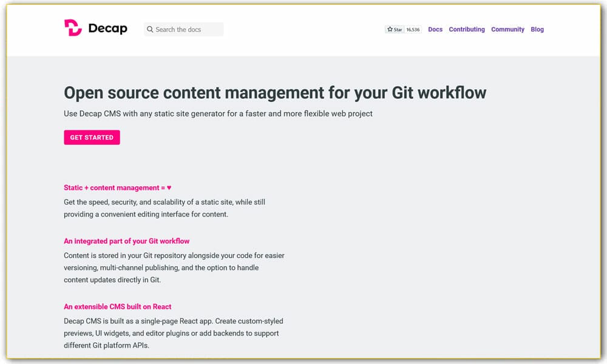Screen dimensions: 607x364
Task: Click the 16,536 star count badge
Action: click(412, 29)
